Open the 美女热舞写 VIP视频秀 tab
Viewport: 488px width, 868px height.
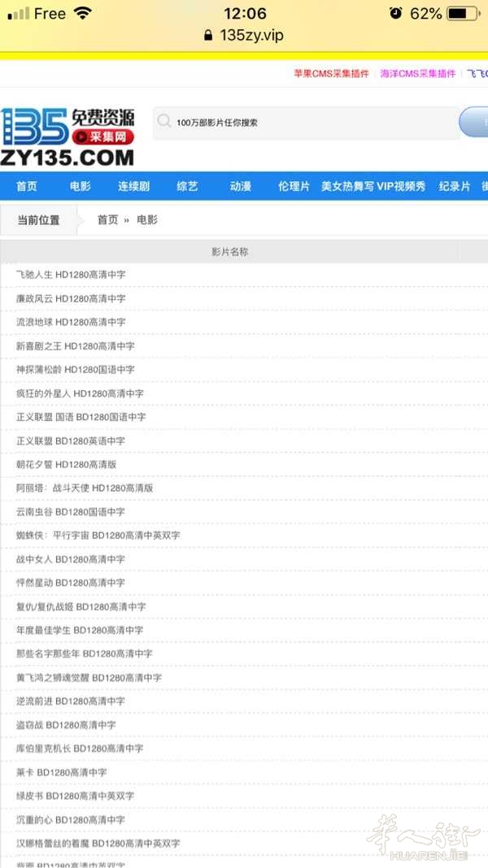[x=373, y=187]
